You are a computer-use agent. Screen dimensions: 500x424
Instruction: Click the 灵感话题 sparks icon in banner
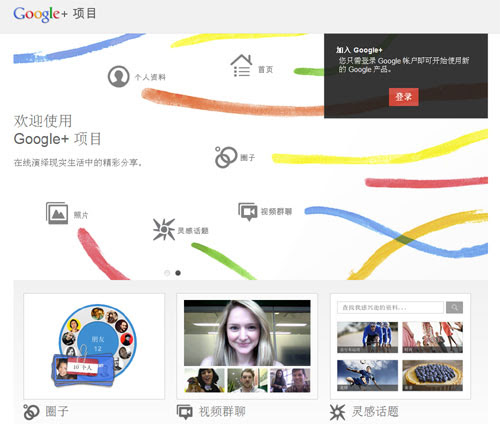tap(164, 229)
